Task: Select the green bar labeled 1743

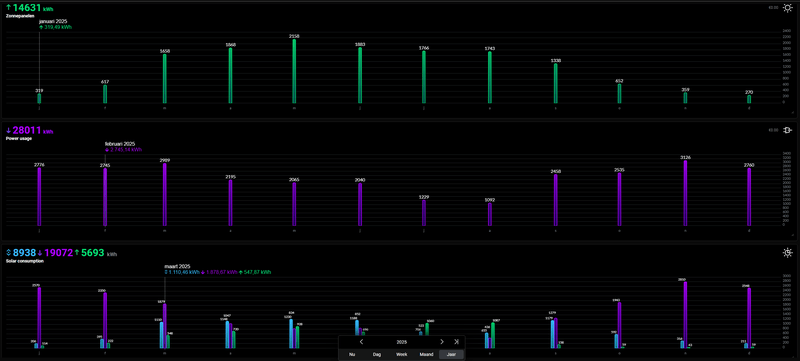Action: (490, 78)
